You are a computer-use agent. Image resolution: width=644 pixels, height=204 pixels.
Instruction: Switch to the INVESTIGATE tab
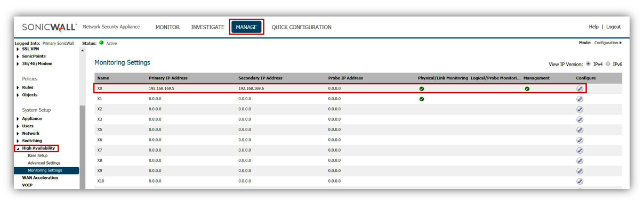point(208,27)
